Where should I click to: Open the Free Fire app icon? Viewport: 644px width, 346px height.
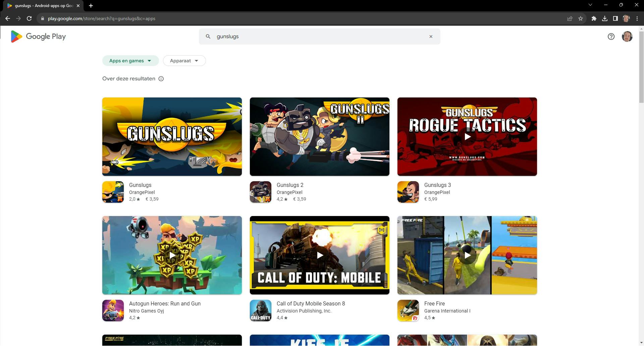click(408, 310)
